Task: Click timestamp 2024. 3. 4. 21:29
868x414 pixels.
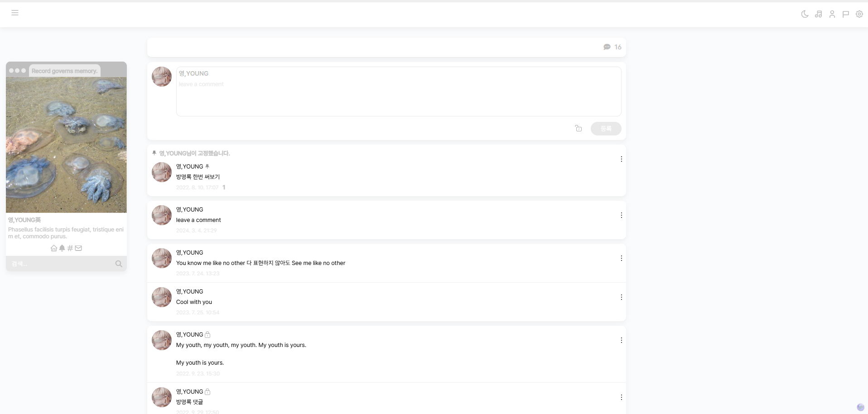Action: (197, 231)
